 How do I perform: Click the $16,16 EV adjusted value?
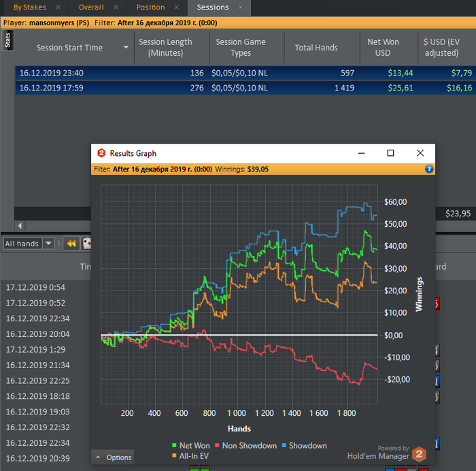click(459, 88)
